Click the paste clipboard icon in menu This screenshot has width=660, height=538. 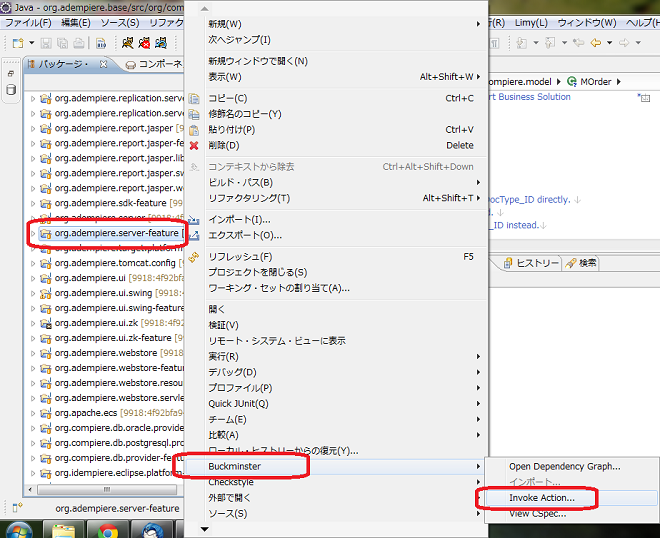194,130
